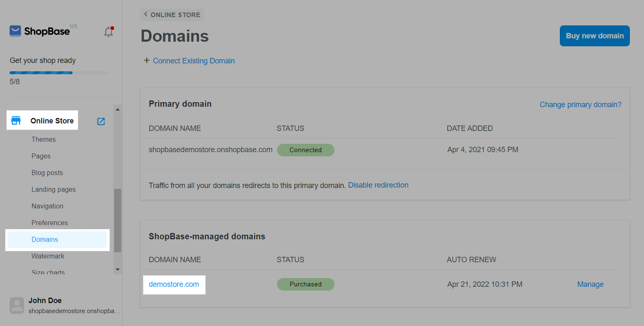Disable redirection to primary domain
644x326 pixels.
[378, 185]
